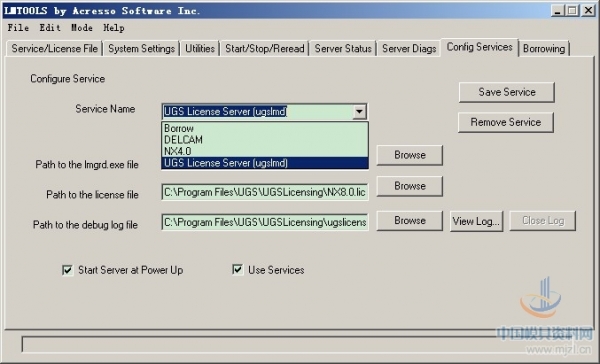This screenshot has width=600, height=364.
Task: Switch to System Settings tab
Action: pos(141,49)
